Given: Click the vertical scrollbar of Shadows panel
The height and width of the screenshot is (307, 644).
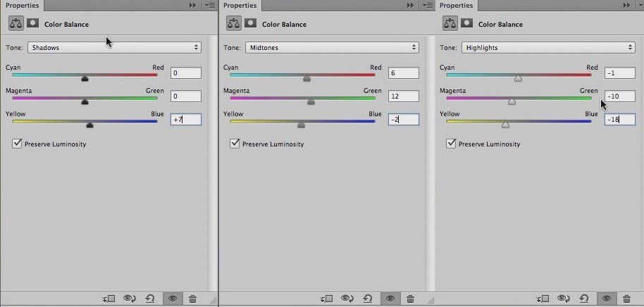Looking at the screenshot, I should (x=212, y=163).
